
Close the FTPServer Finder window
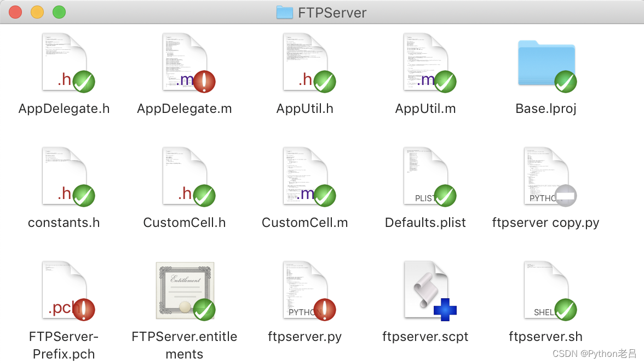click(15, 12)
